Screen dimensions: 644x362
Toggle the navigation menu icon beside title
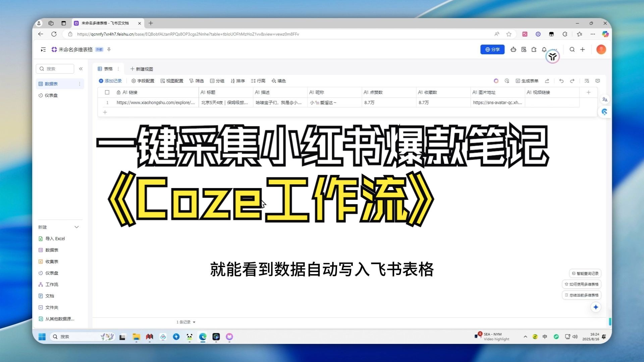43,50
